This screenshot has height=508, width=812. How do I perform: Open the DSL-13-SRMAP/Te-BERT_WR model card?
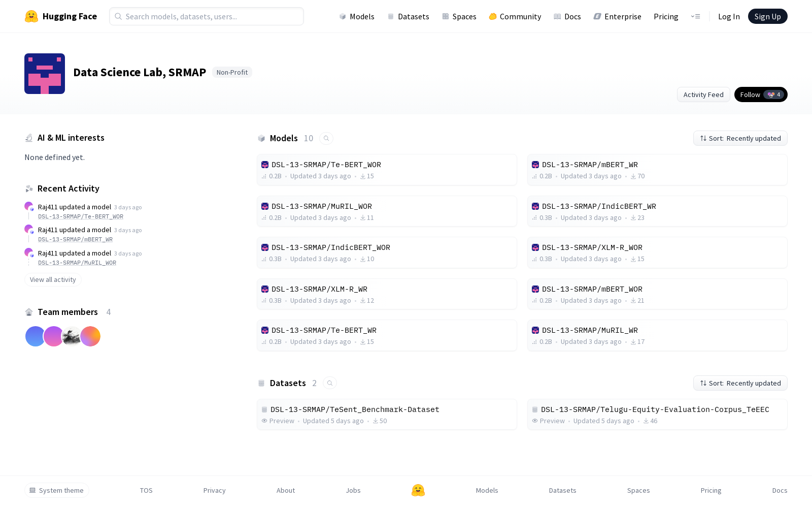387,335
